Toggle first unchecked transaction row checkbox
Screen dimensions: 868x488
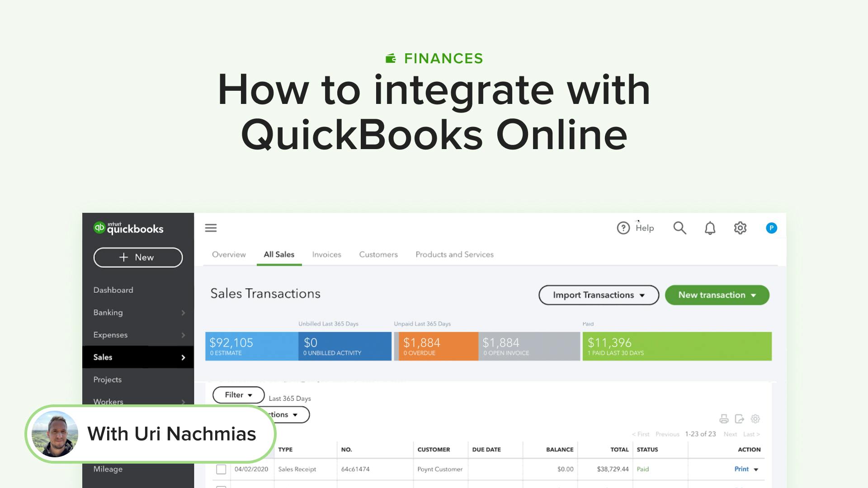click(x=221, y=469)
